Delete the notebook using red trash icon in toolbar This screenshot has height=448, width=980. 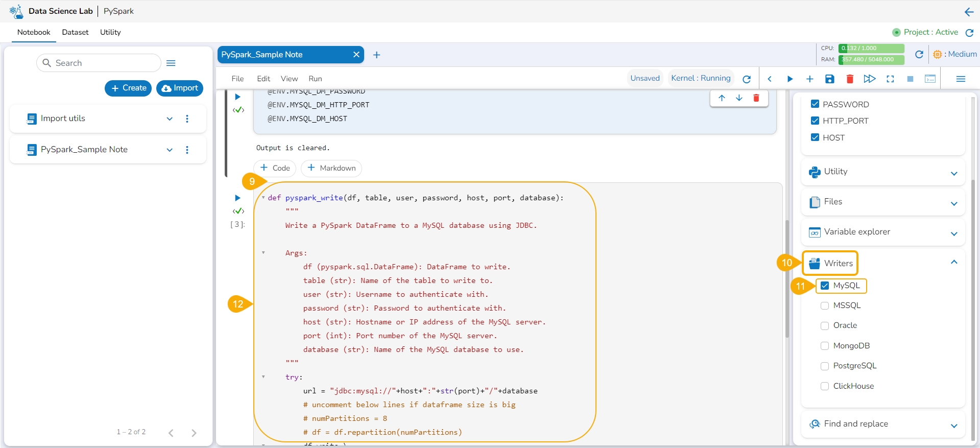(850, 79)
